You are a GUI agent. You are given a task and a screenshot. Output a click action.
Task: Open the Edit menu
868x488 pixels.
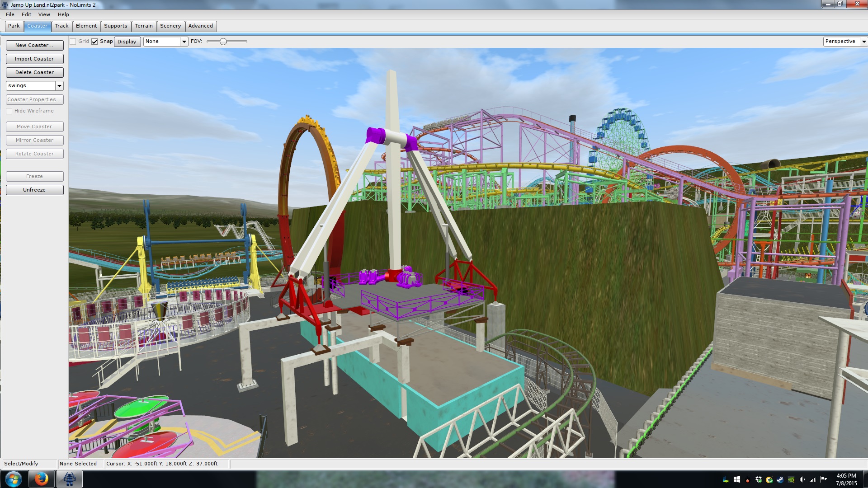(26, 14)
